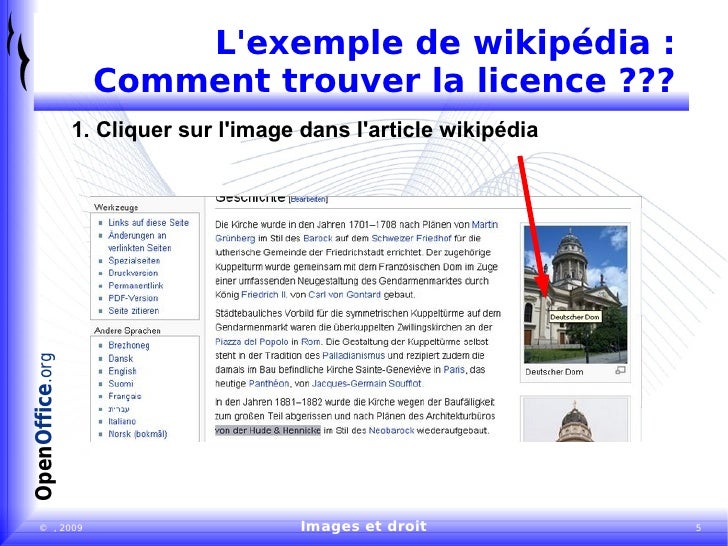Follow the Jacques-Germain Soufflot link
The height and width of the screenshot is (546, 728).
366,384
